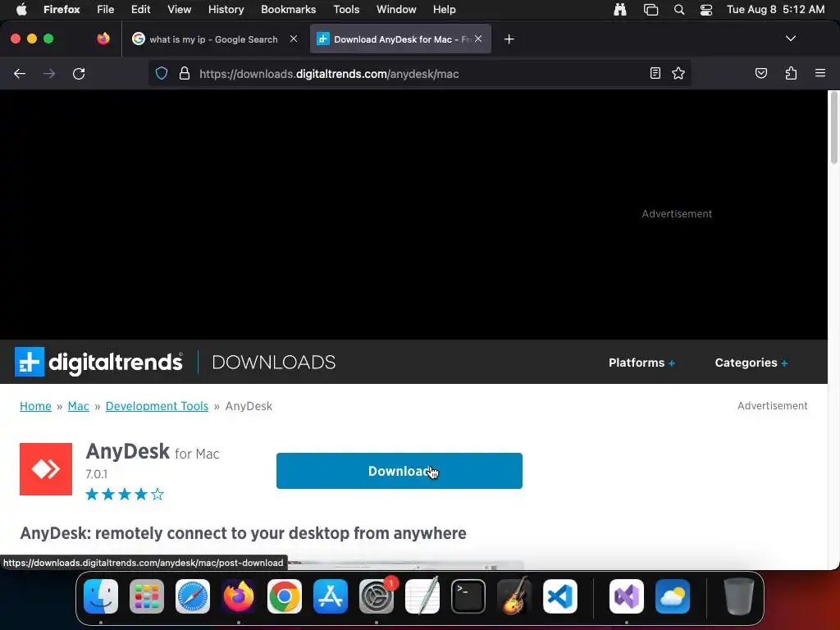Viewport: 840px width, 630px height.
Task: Open the Tools menu
Action: [x=346, y=9]
